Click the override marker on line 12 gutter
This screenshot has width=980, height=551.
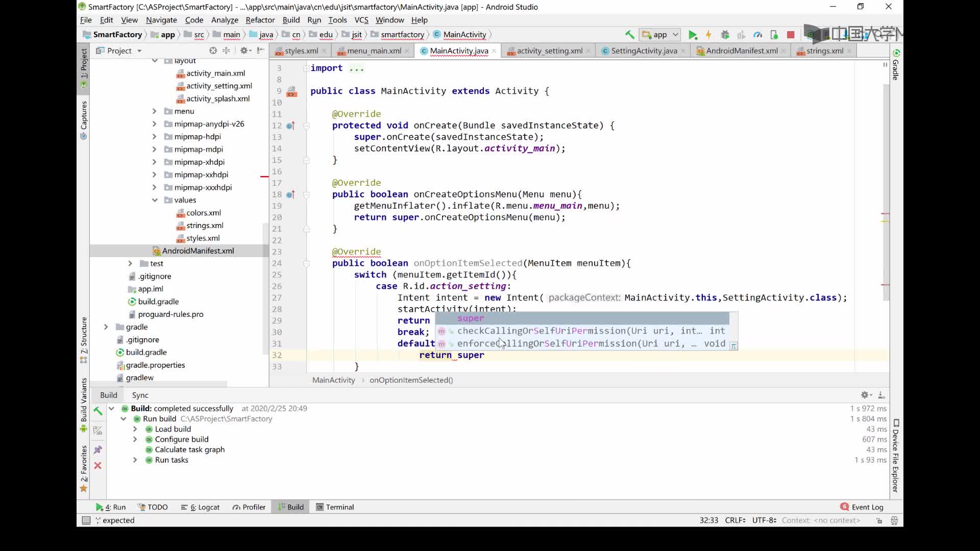[x=290, y=126]
